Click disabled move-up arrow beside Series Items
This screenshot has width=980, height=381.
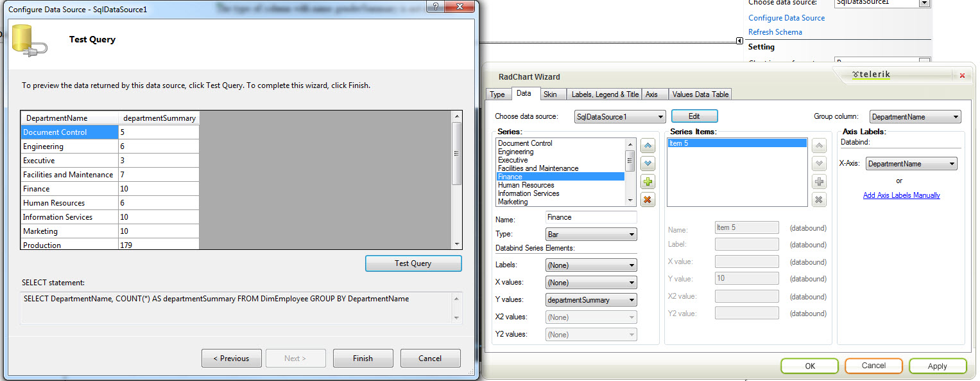coord(819,146)
